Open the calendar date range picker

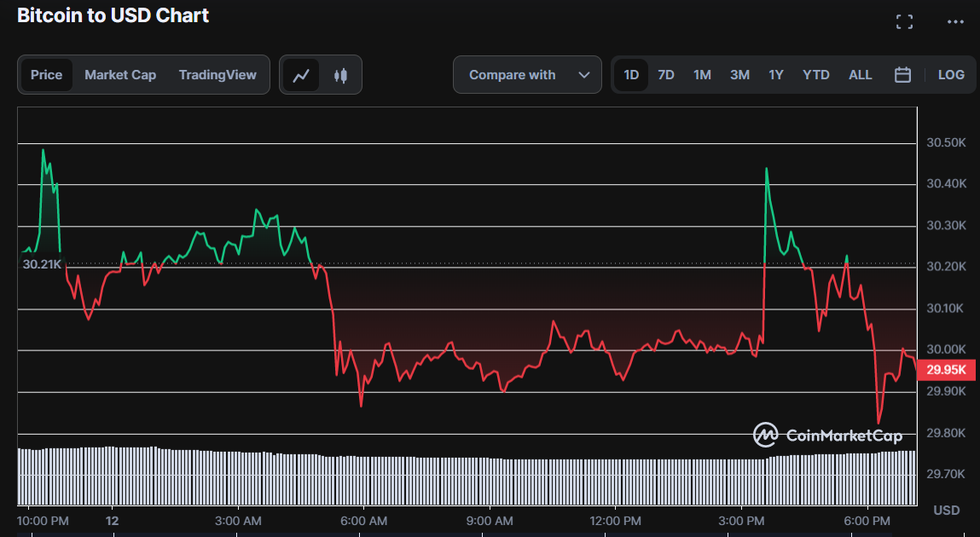pyautogui.click(x=902, y=75)
